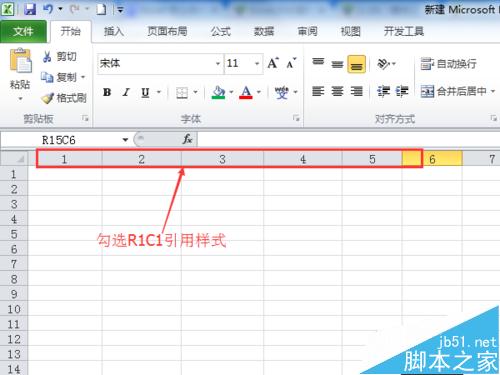
Task: Switch to the 数据 (Data) tab
Action: click(x=264, y=31)
